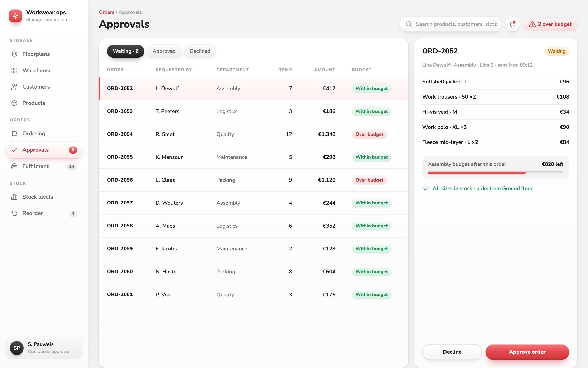Click the SP user avatar

point(17,348)
